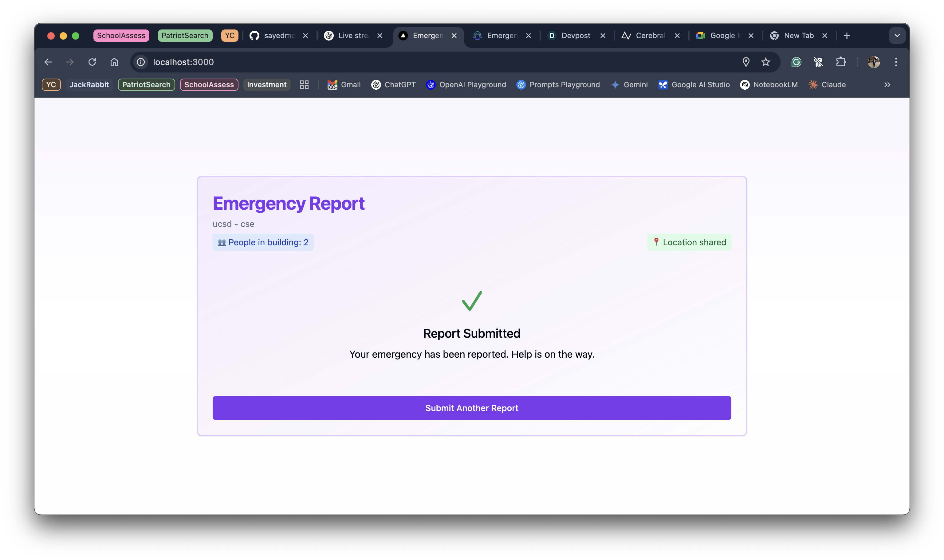Open the Chrome three-dot menu

896,62
